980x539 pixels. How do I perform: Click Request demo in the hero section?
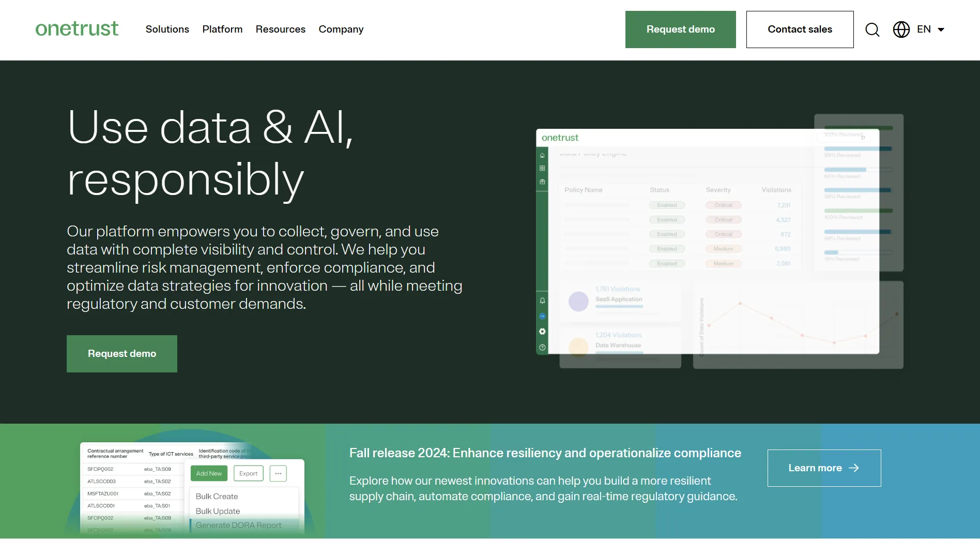click(121, 353)
